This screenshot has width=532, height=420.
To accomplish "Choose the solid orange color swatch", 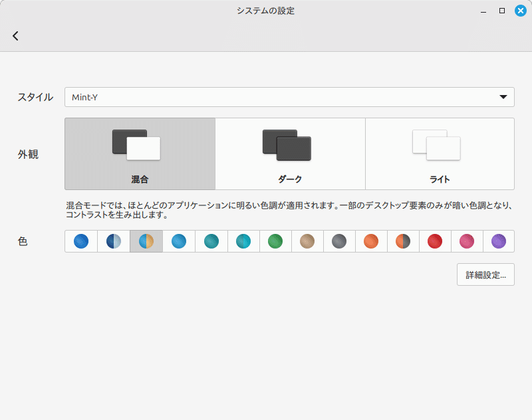I will [x=371, y=241].
